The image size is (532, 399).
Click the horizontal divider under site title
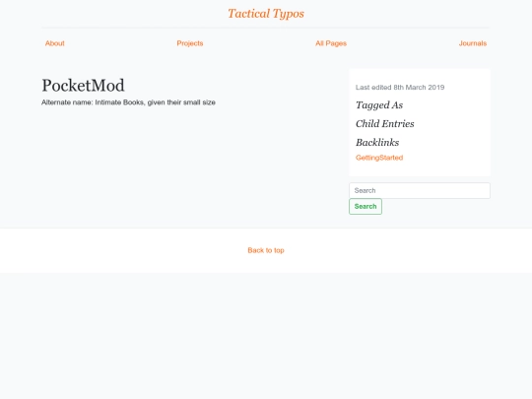(x=266, y=28)
